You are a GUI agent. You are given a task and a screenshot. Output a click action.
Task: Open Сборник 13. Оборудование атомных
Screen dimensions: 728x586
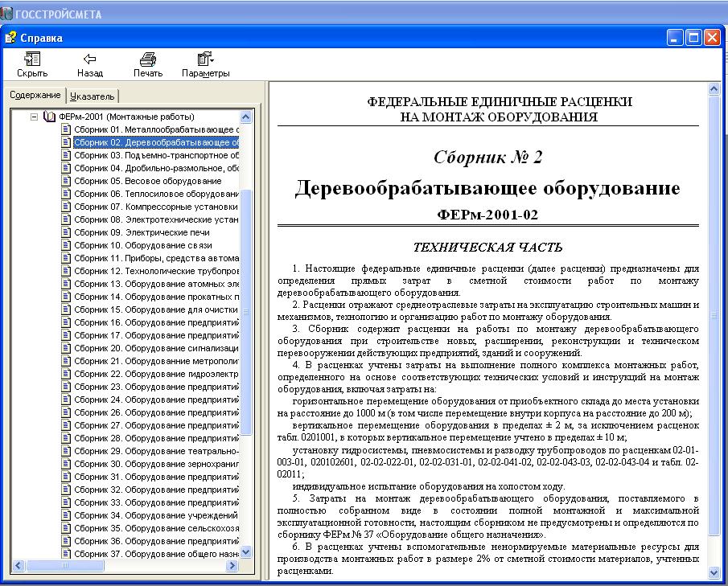click(x=156, y=284)
